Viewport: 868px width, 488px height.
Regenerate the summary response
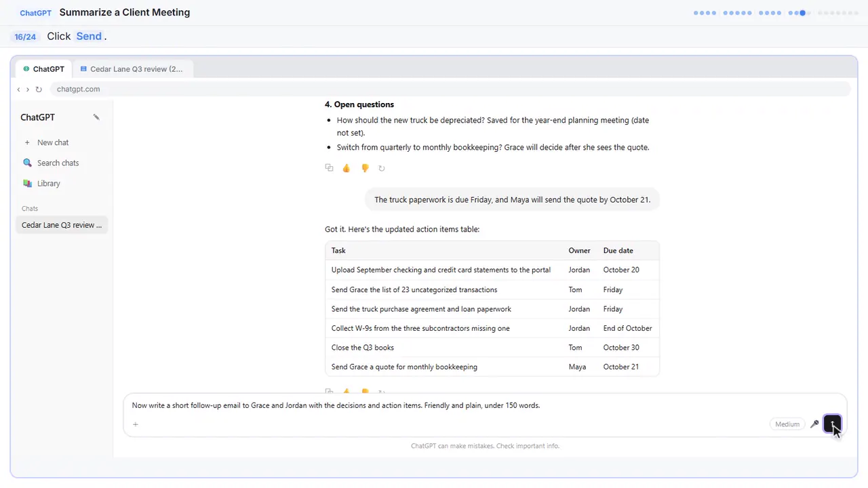pos(382,168)
